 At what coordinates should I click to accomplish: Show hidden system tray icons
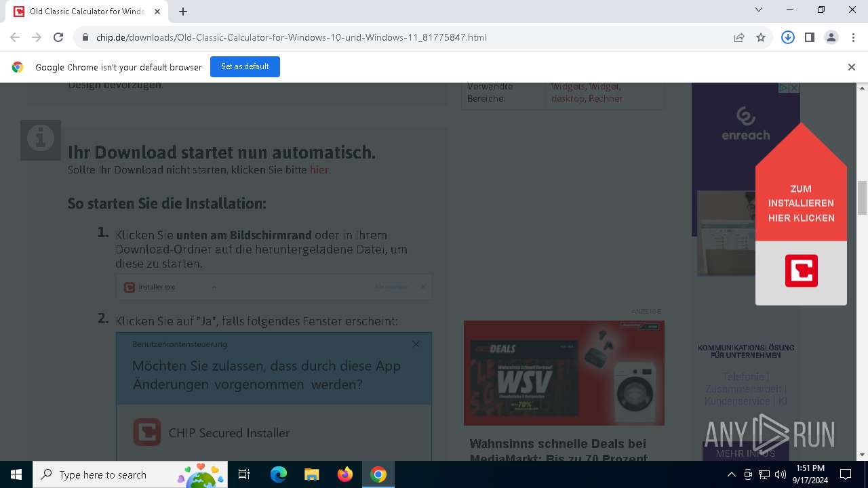point(731,474)
